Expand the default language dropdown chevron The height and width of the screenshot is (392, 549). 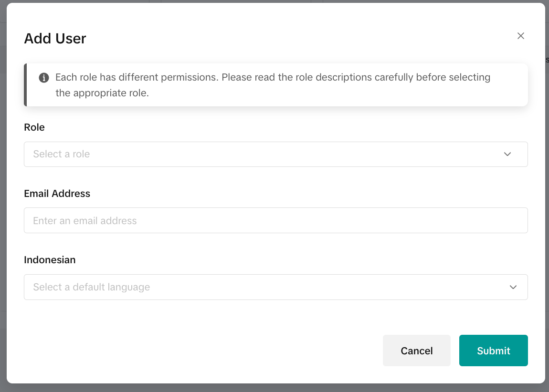pos(513,287)
